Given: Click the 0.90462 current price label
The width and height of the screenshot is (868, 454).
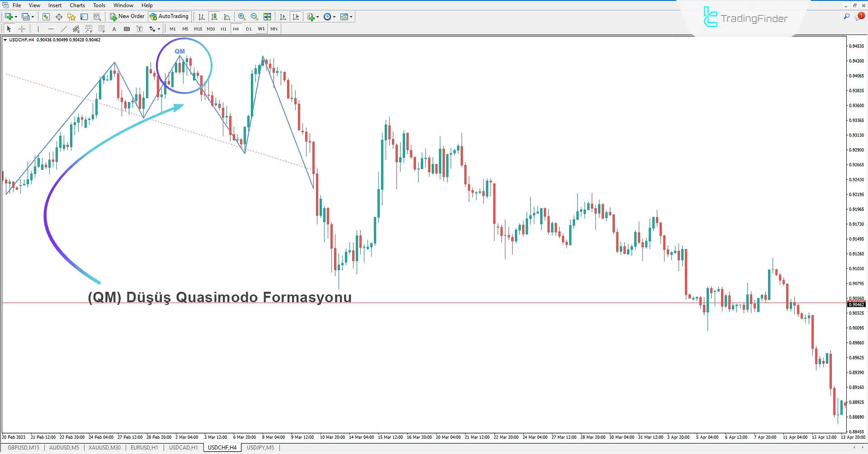Looking at the screenshot, I should pos(856,304).
